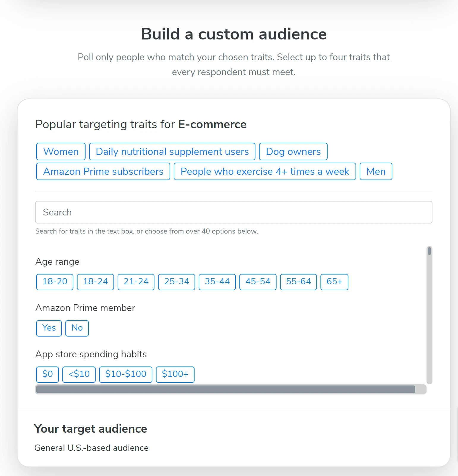
Task: Choose No for Amazon Prime member
Action: click(77, 328)
